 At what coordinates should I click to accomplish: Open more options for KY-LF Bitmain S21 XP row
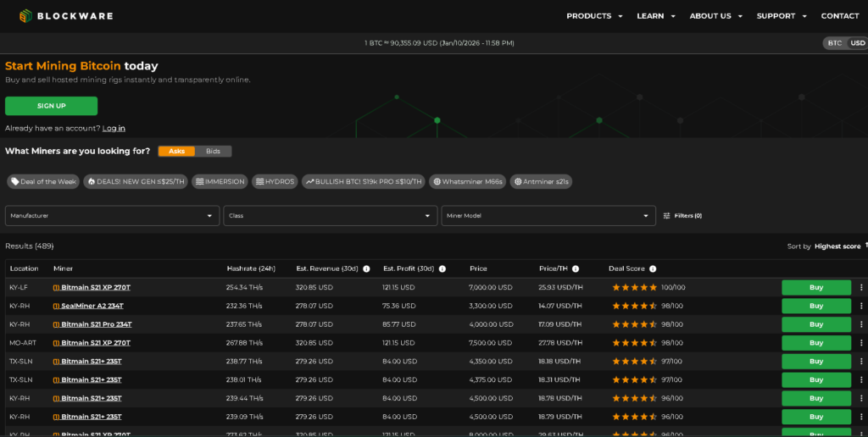[x=861, y=288]
